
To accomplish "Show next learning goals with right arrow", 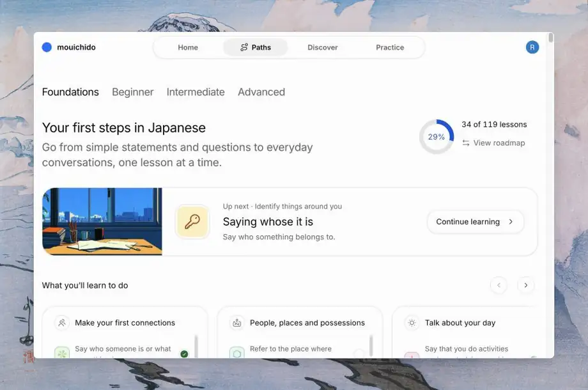I will point(526,285).
